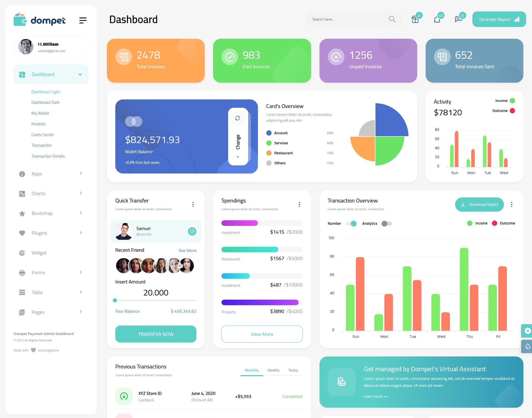Expand the Charts section in sidebar

click(x=49, y=193)
